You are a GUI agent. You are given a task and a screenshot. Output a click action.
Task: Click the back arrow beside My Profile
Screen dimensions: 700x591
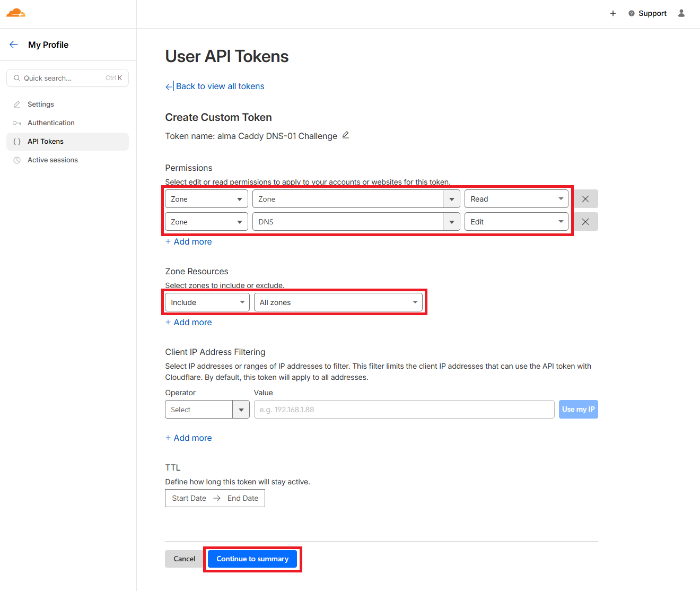[14, 45]
